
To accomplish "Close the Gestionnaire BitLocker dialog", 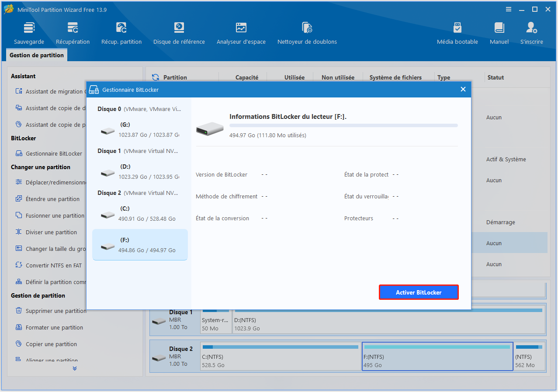I will tap(463, 89).
